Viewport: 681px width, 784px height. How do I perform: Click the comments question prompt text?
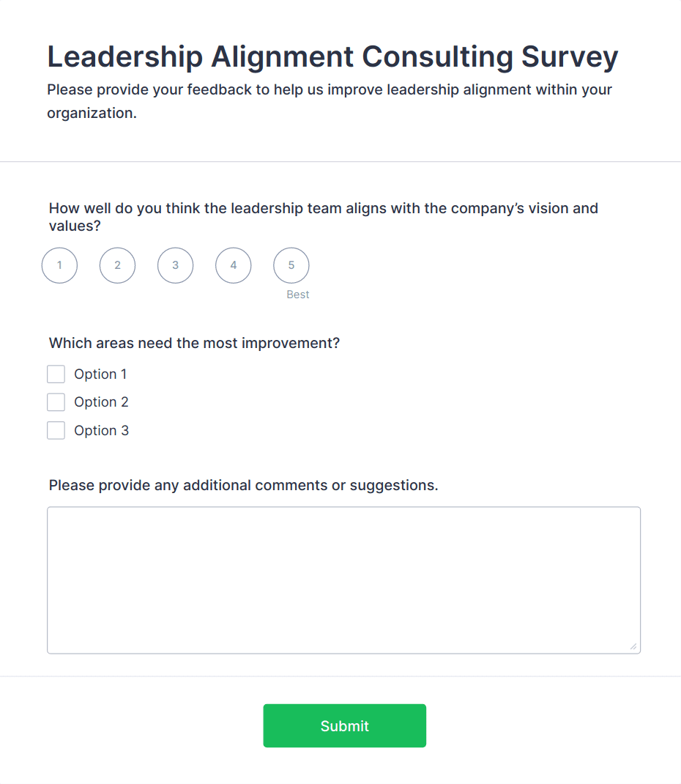click(243, 485)
